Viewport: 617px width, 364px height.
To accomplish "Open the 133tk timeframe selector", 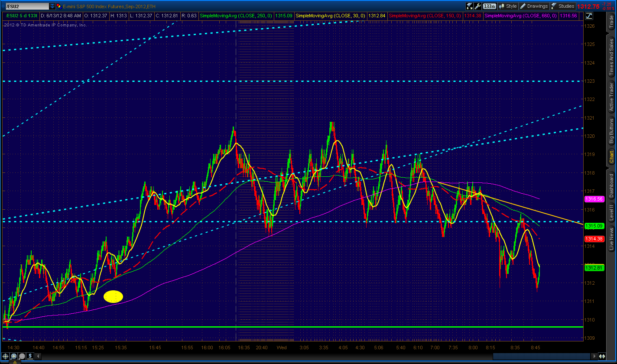I will [489, 6].
